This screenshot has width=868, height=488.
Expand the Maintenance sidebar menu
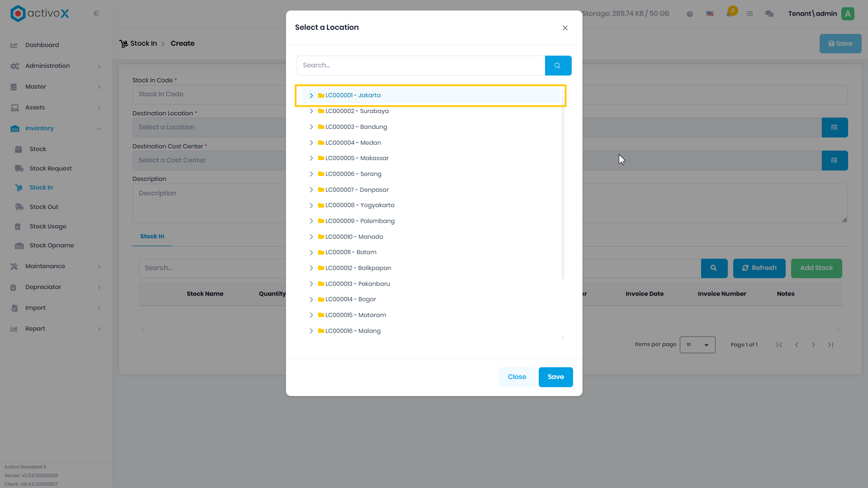click(56, 266)
